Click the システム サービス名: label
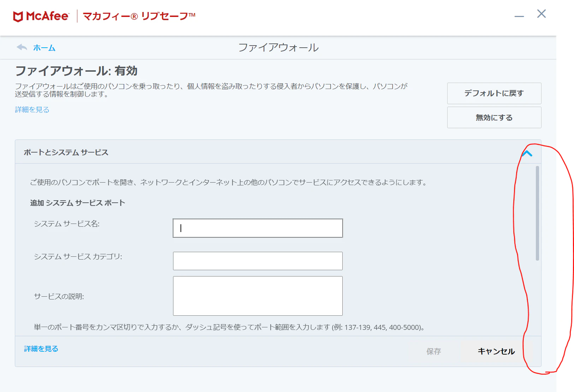The width and height of the screenshot is (574, 392). point(67,224)
